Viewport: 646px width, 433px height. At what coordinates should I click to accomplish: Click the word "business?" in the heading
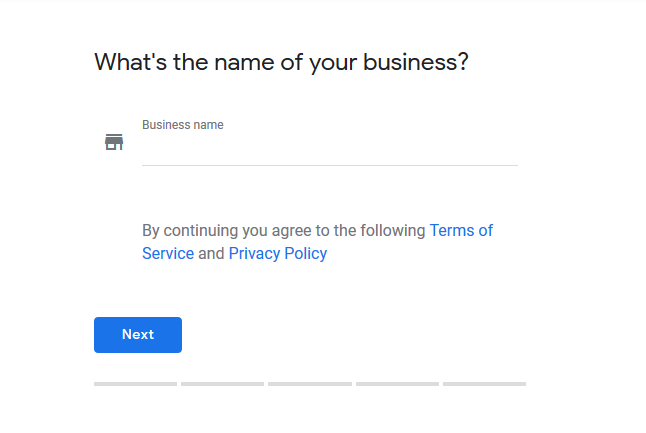(416, 62)
